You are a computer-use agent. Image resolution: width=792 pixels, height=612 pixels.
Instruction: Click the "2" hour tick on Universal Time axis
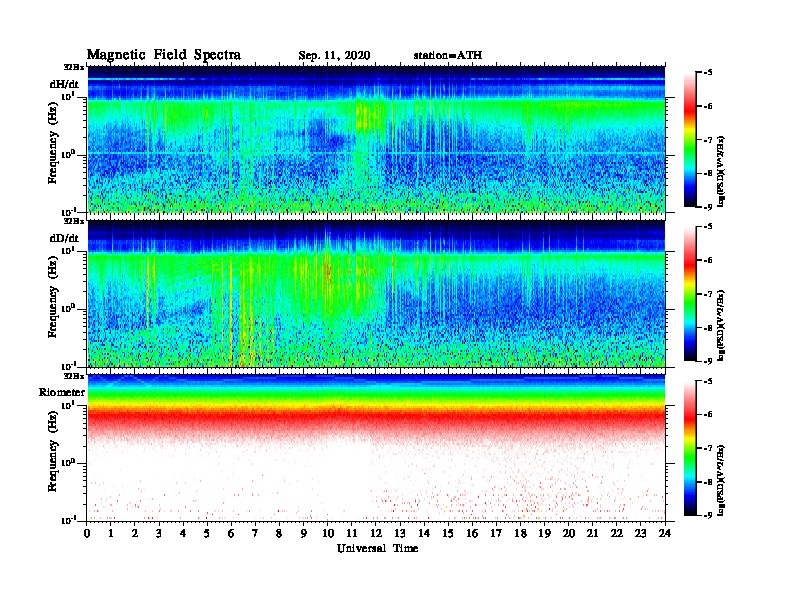point(135,533)
